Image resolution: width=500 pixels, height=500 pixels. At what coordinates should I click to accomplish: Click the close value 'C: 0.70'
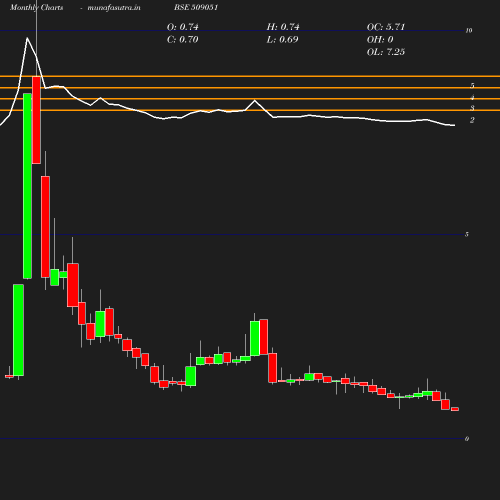pos(183,40)
